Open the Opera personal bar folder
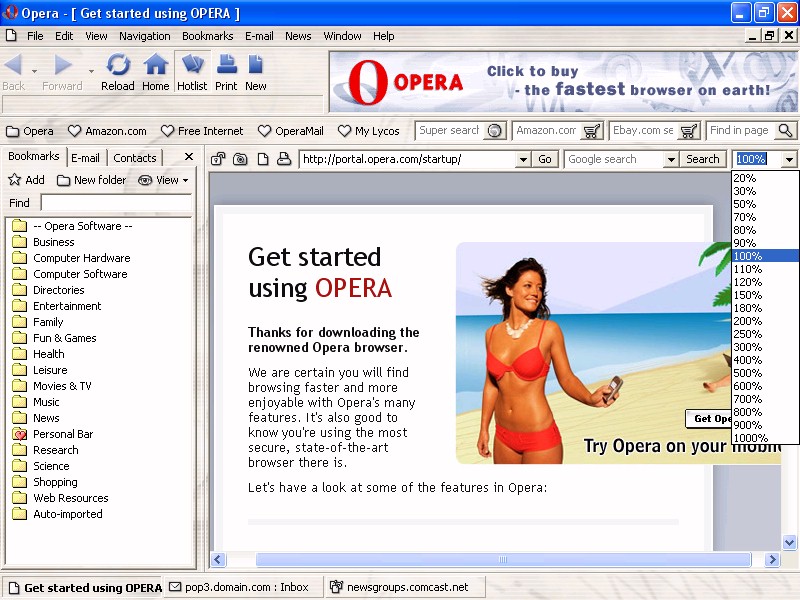Screen dimensions: 800x600 click(x=30, y=131)
